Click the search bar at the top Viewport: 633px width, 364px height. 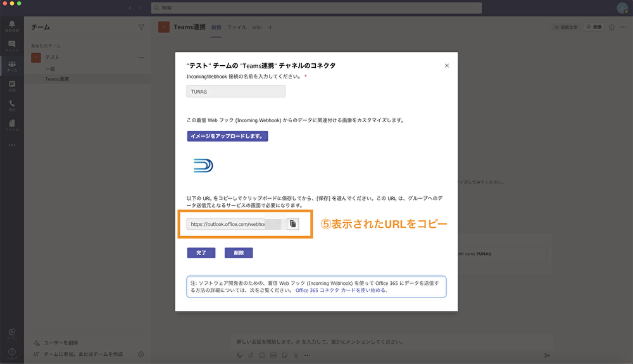(x=316, y=8)
